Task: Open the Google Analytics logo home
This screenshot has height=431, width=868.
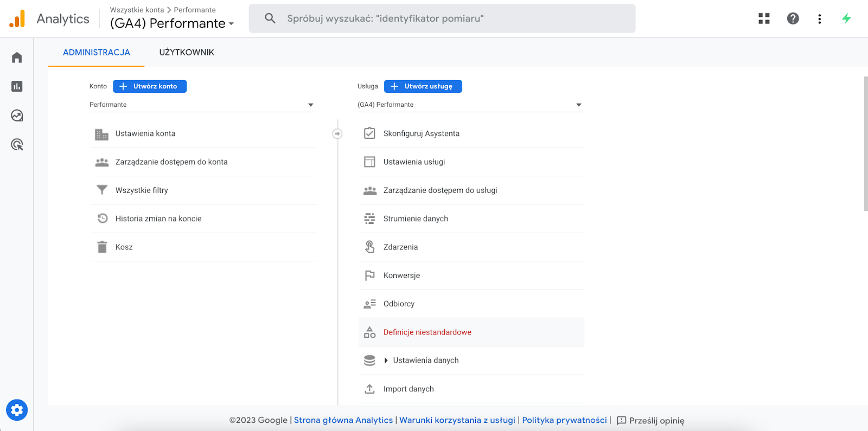Action: point(17,18)
